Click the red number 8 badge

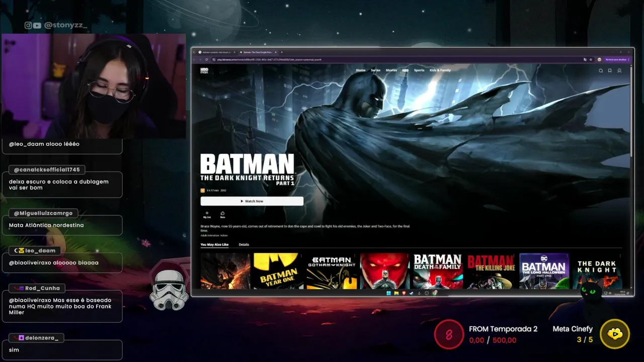coord(449,334)
